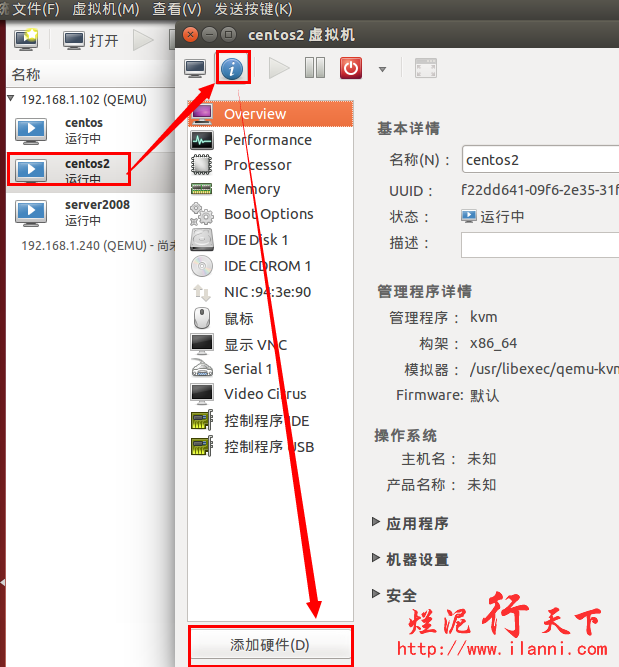Click the 名称(N) name input field
Image resolution: width=619 pixels, height=667 pixels.
coord(540,159)
